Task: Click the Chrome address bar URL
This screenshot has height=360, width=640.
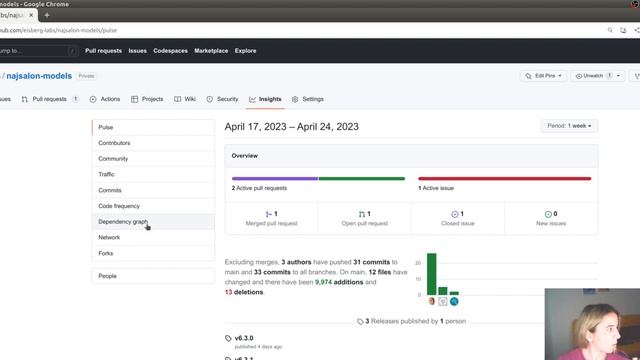Action: pyautogui.click(x=58, y=30)
